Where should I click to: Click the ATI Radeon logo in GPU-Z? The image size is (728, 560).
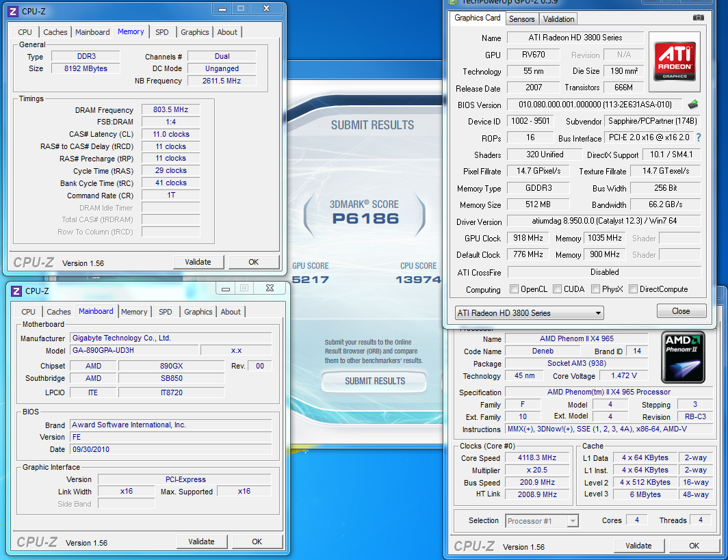click(x=675, y=62)
